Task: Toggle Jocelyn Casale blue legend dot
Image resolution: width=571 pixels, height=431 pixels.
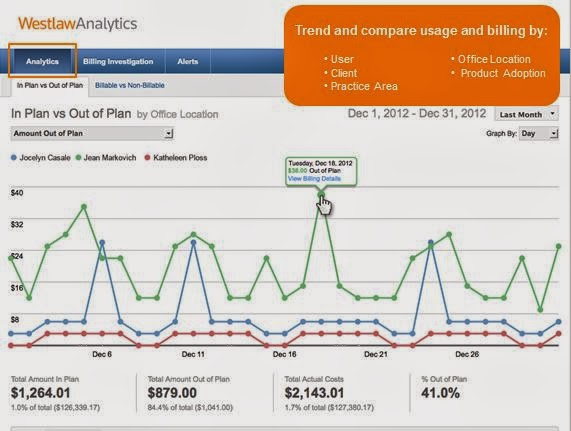Action: (14, 158)
